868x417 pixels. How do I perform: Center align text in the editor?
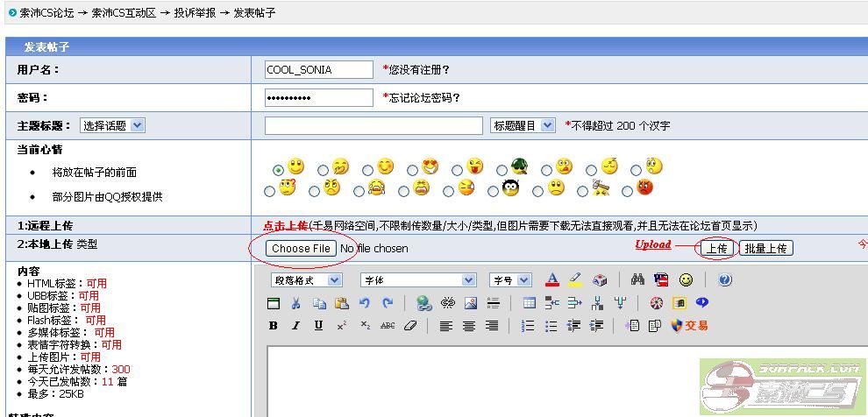pos(469,326)
